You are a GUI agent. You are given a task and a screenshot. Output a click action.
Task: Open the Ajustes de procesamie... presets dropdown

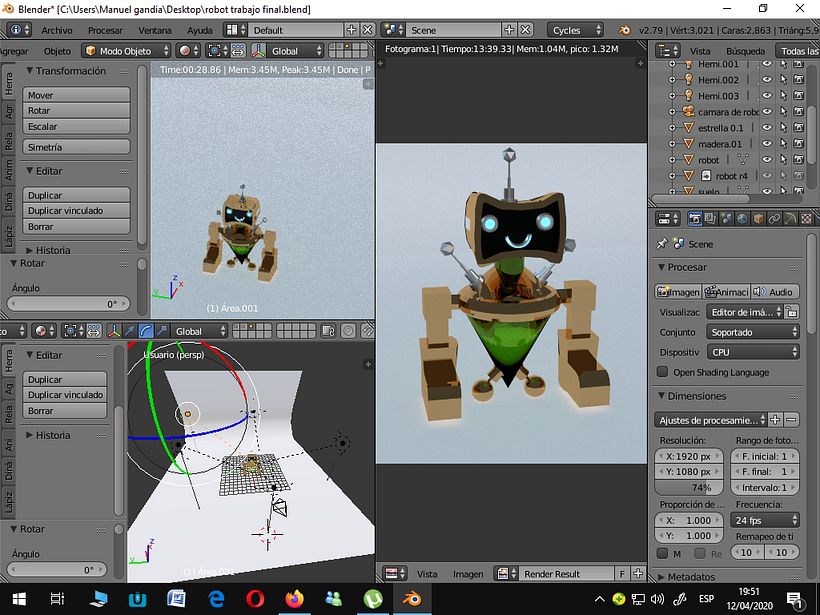point(710,420)
